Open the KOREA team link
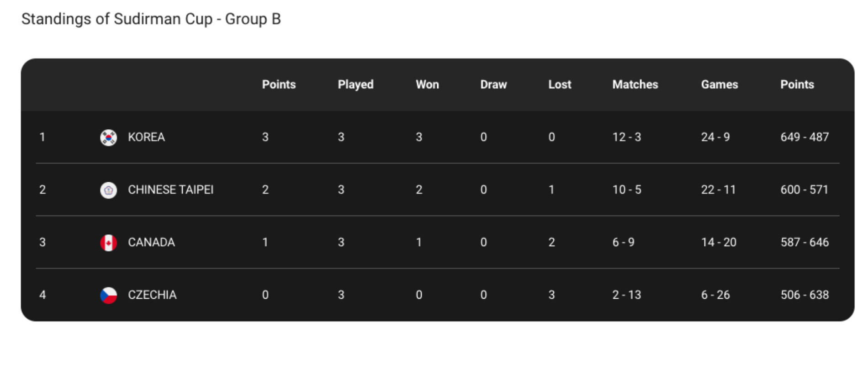 [146, 137]
